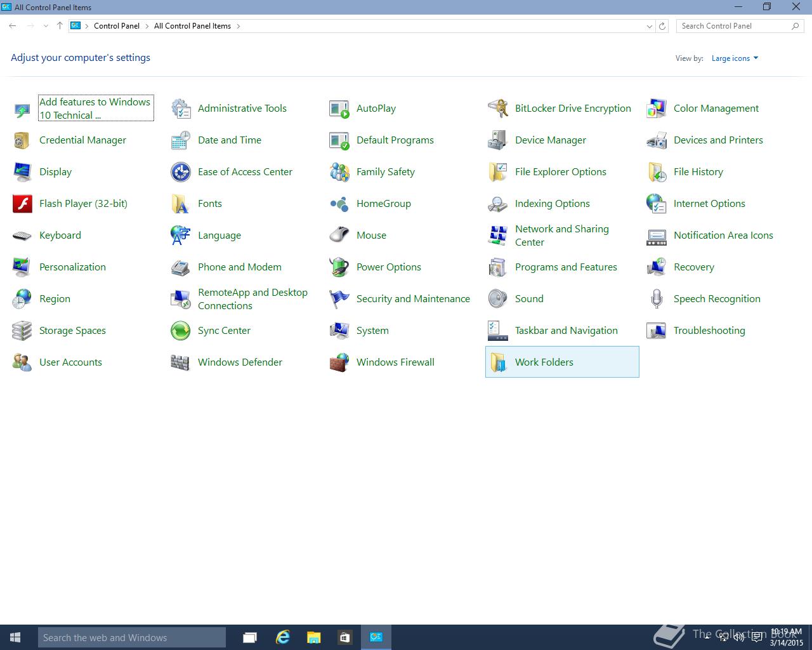Open the Work Folders item

562,362
